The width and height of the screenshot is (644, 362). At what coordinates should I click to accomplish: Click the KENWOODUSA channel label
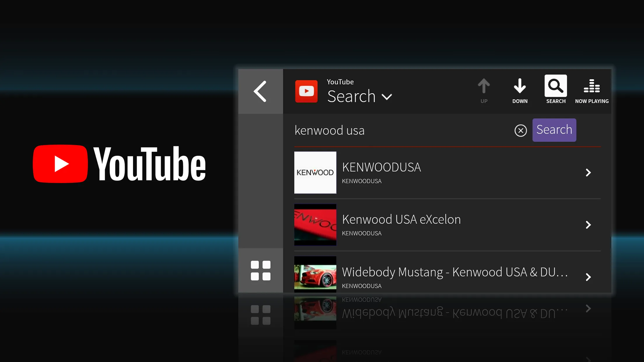(x=361, y=181)
